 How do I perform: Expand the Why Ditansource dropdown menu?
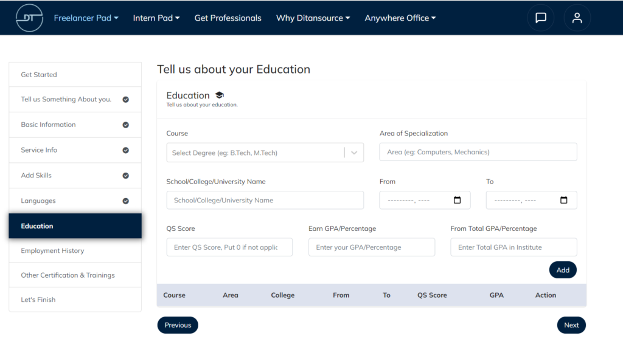(x=313, y=18)
